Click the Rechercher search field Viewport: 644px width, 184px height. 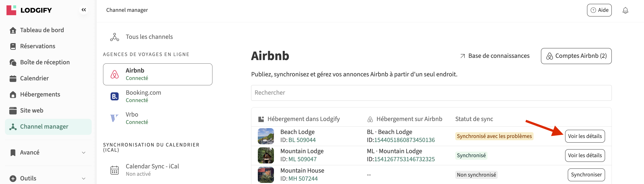431,93
